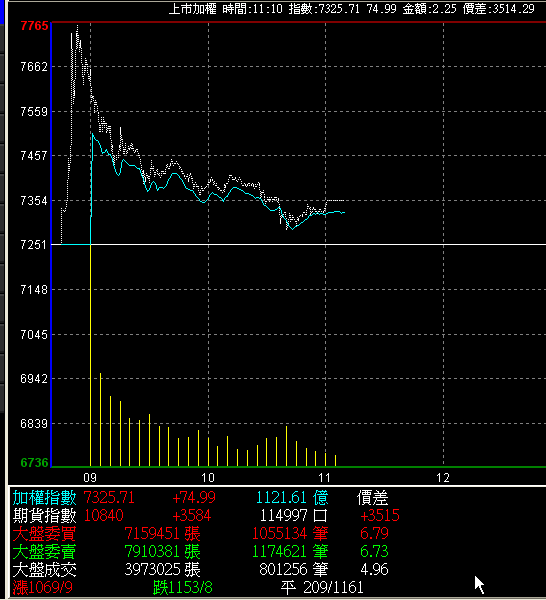
Task: Click the 指數:7325.71 header readout
Action: click(324, 9)
